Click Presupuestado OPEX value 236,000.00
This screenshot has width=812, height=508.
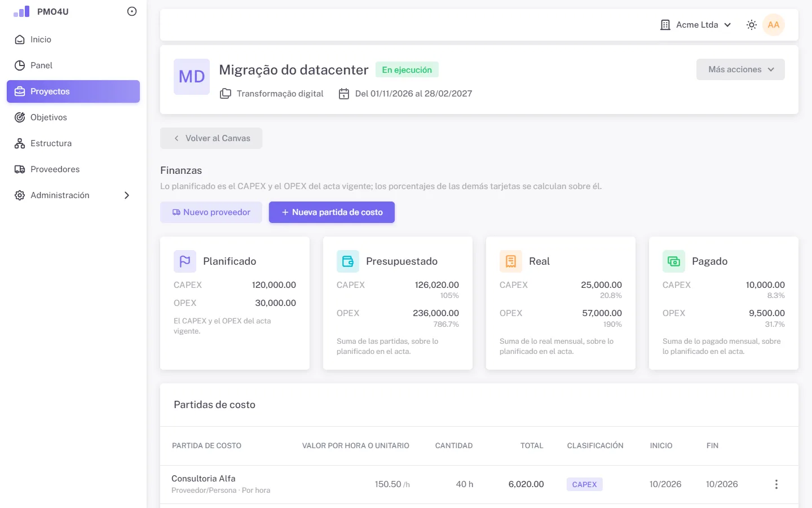(436, 313)
